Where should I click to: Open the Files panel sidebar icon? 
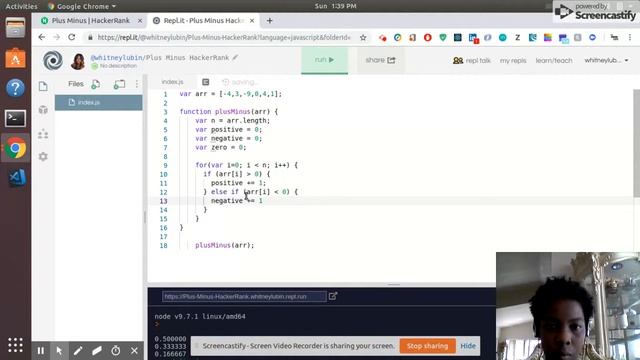tap(43, 86)
